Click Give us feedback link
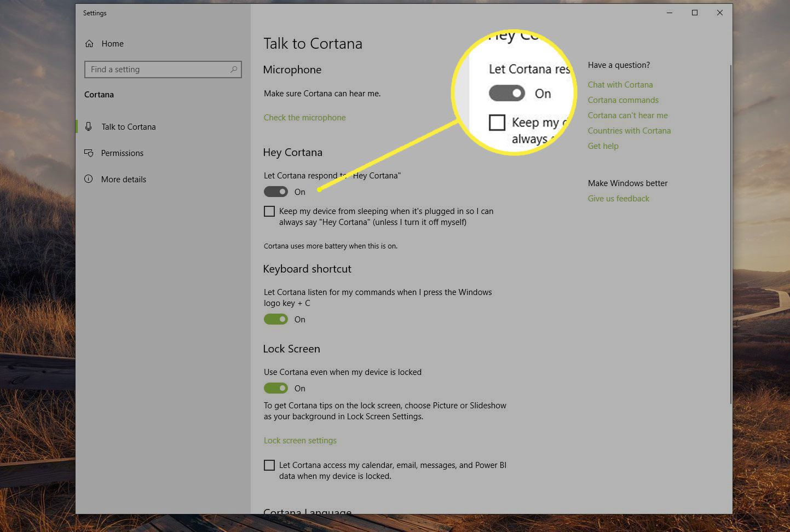Image resolution: width=790 pixels, height=532 pixels. (619, 199)
